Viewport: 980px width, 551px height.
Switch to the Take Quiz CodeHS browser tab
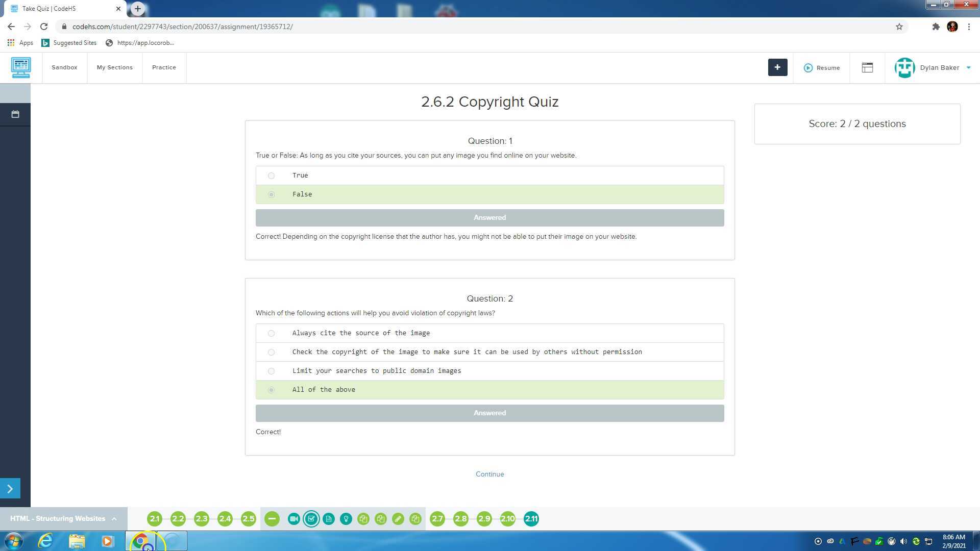[x=61, y=9]
